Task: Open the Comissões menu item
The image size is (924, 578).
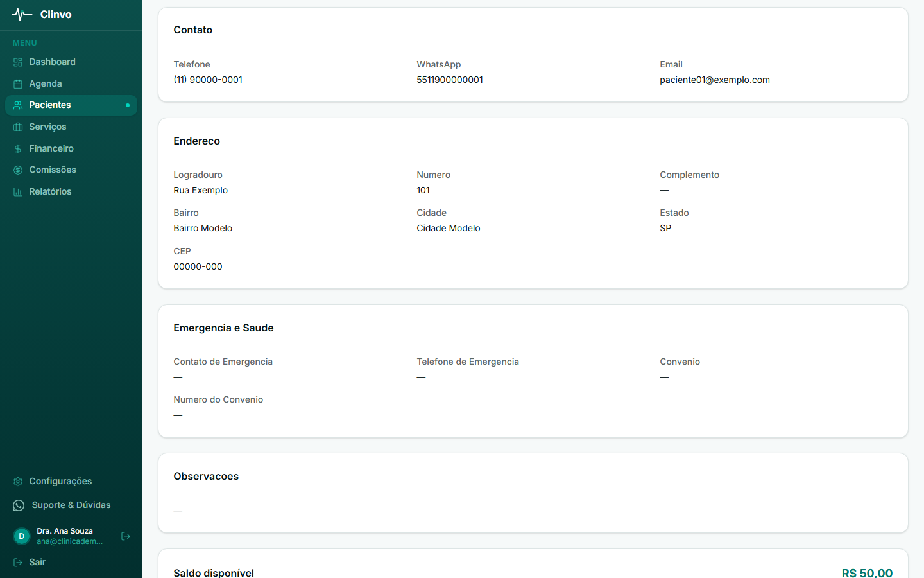Action: 71,170
